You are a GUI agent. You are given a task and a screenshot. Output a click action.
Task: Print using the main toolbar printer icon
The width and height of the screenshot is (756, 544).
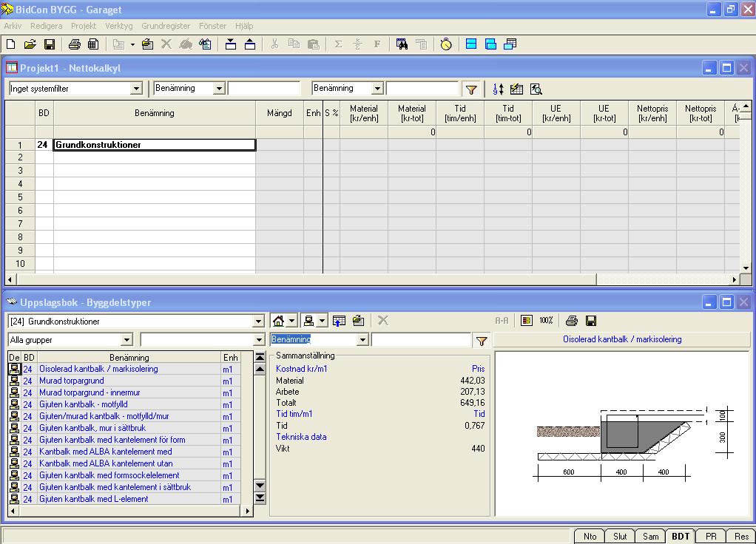coord(74,44)
